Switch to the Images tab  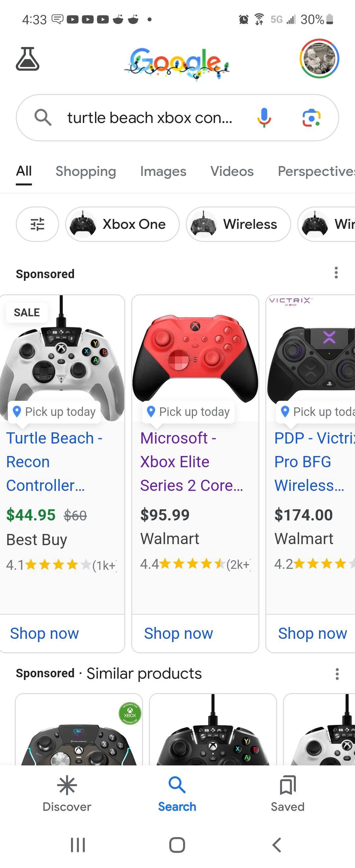tap(163, 171)
